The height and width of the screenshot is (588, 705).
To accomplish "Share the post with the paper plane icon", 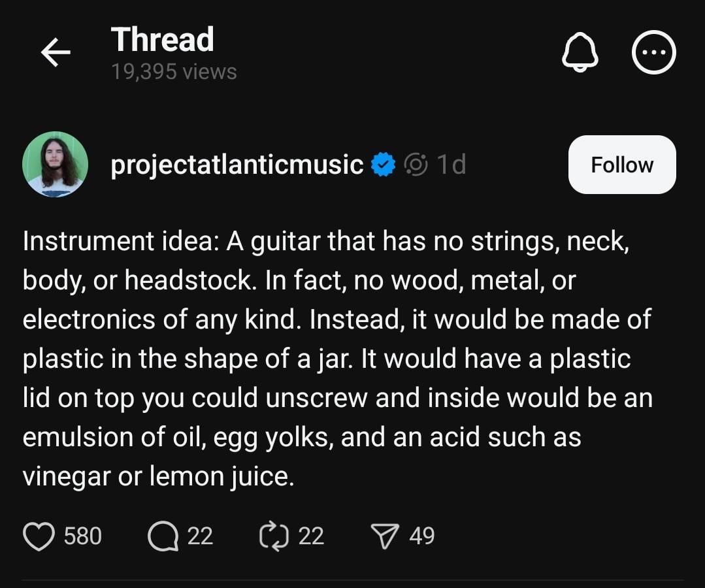I will pyautogui.click(x=384, y=536).
